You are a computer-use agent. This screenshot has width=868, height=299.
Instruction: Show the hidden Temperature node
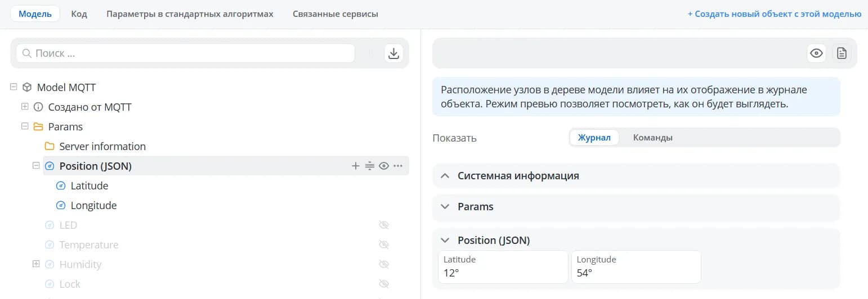pyautogui.click(x=384, y=244)
